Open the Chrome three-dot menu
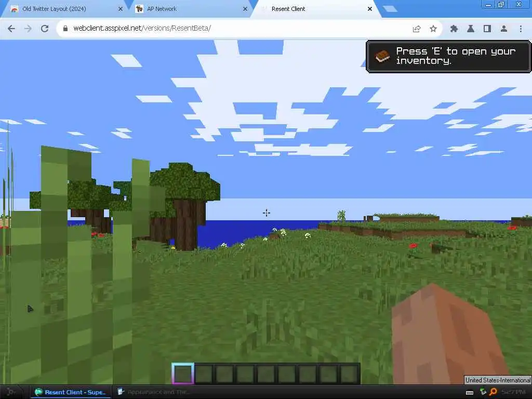 coord(521,29)
